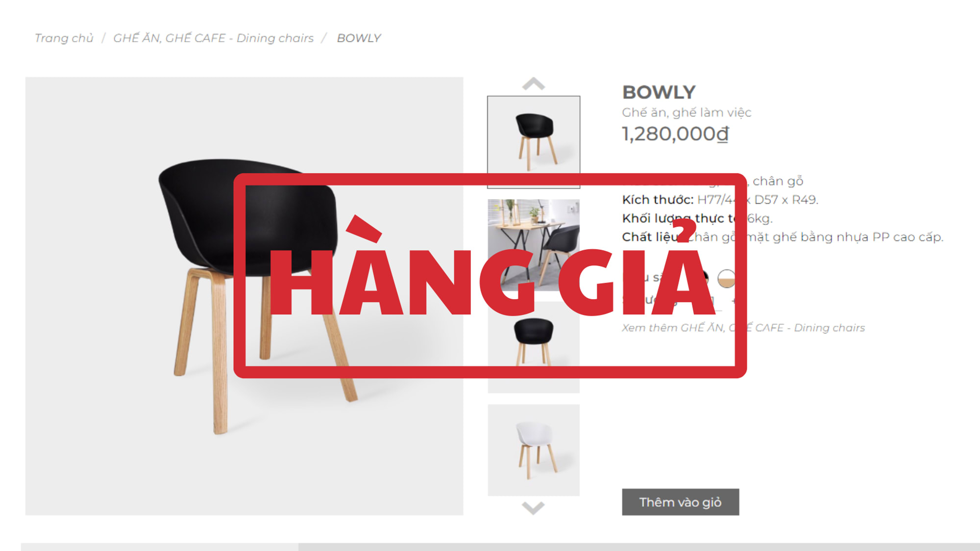Viewport: 980px width, 551px height.
Task: Click the BOWLY product title
Action: (x=659, y=92)
